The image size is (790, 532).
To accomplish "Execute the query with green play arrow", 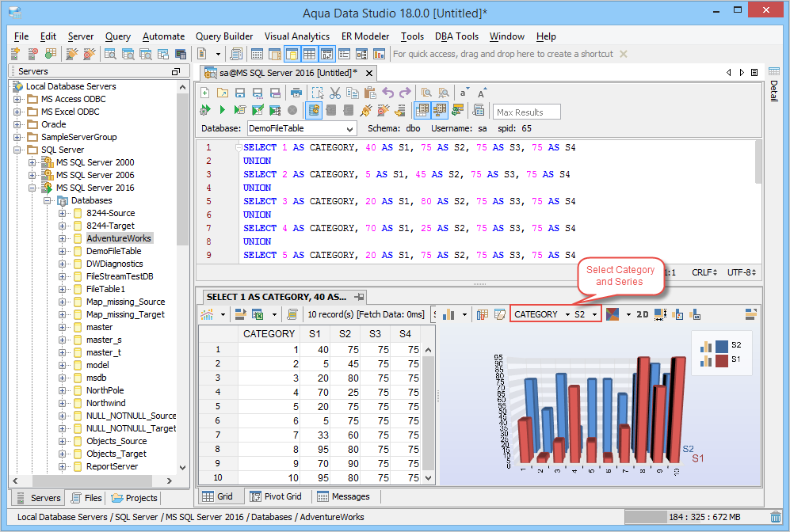I will pos(222,110).
